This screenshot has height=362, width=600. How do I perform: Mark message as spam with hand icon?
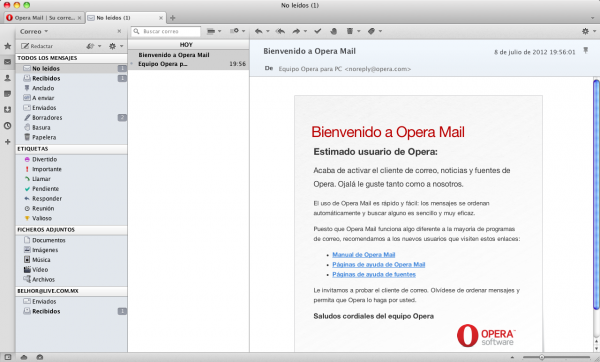333,31
